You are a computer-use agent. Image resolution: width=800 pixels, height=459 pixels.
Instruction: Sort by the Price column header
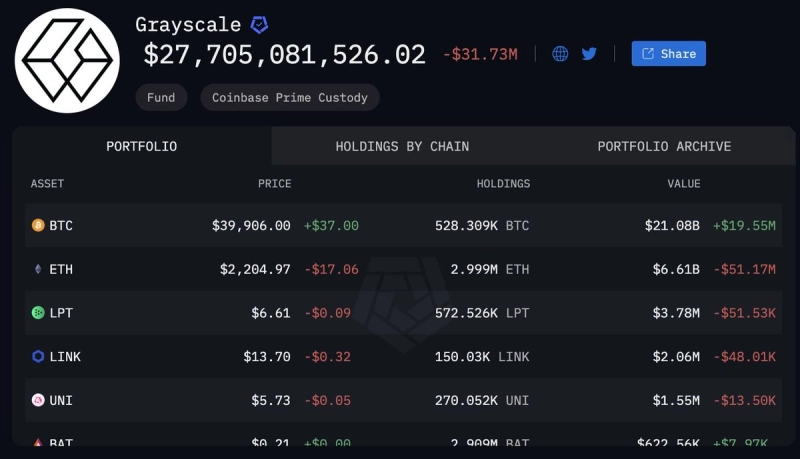coord(274,184)
